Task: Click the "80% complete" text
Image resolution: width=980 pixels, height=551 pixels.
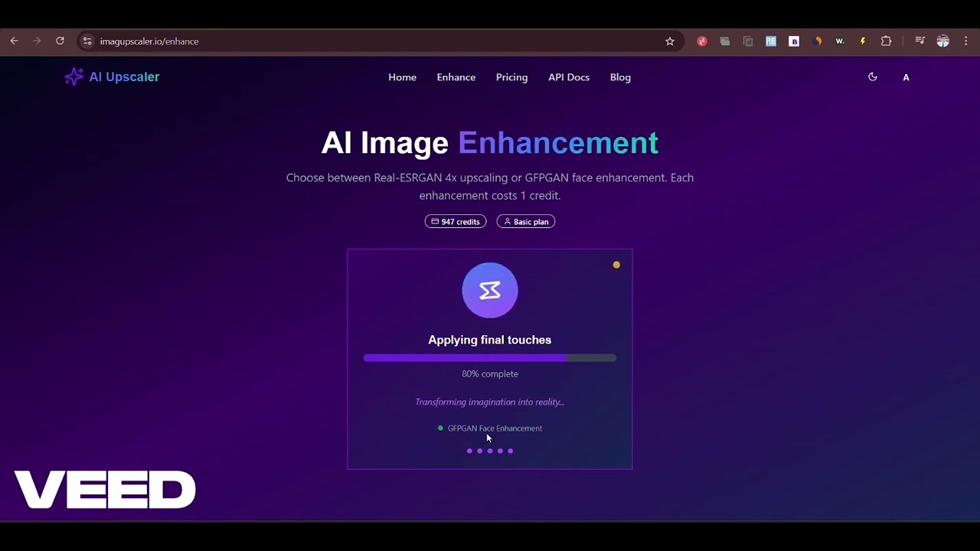Action: click(490, 374)
